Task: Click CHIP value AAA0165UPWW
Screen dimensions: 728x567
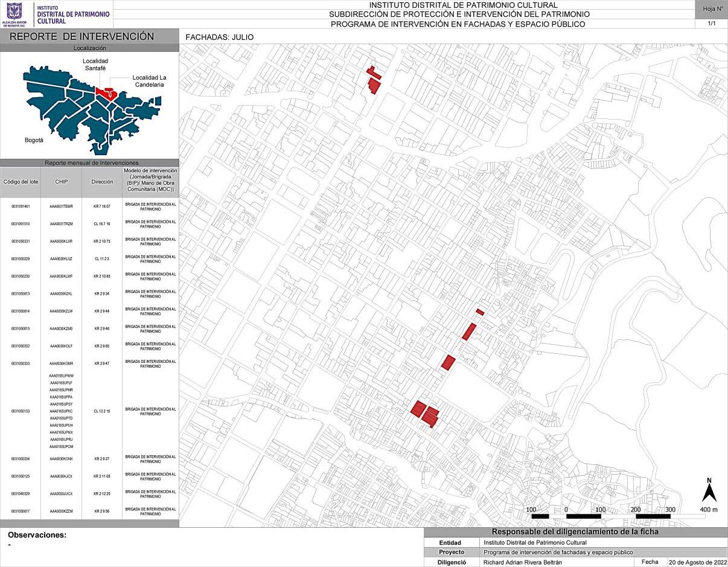Action: click(61, 376)
